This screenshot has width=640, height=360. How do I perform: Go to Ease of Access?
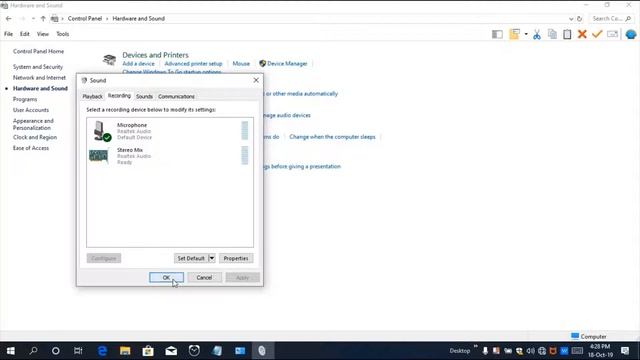[x=31, y=148]
